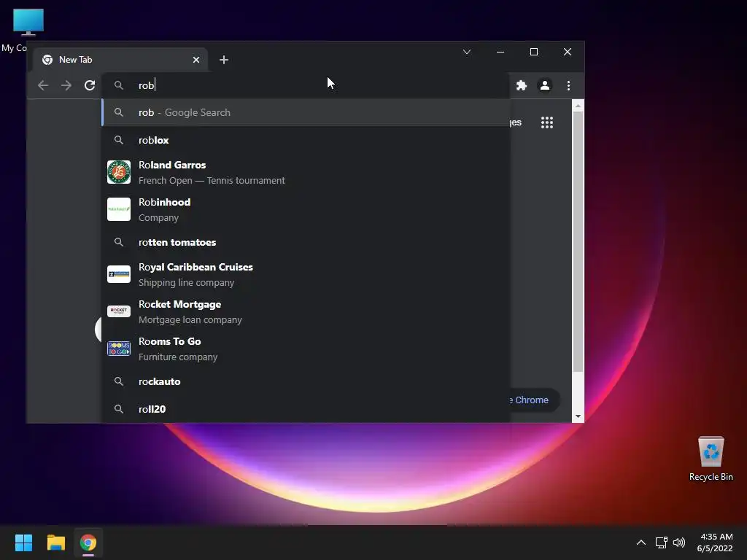Open the Google apps grid icon
Image resolution: width=747 pixels, height=560 pixels.
(x=547, y=122)
